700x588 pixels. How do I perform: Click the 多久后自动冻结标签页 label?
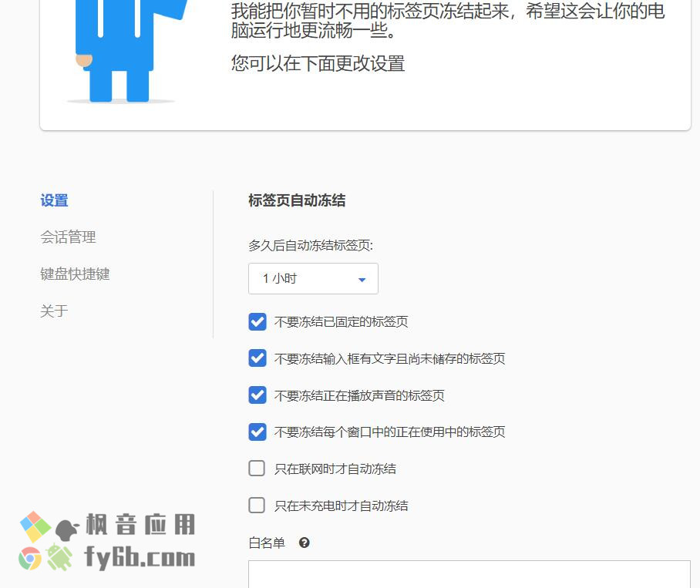311,245
